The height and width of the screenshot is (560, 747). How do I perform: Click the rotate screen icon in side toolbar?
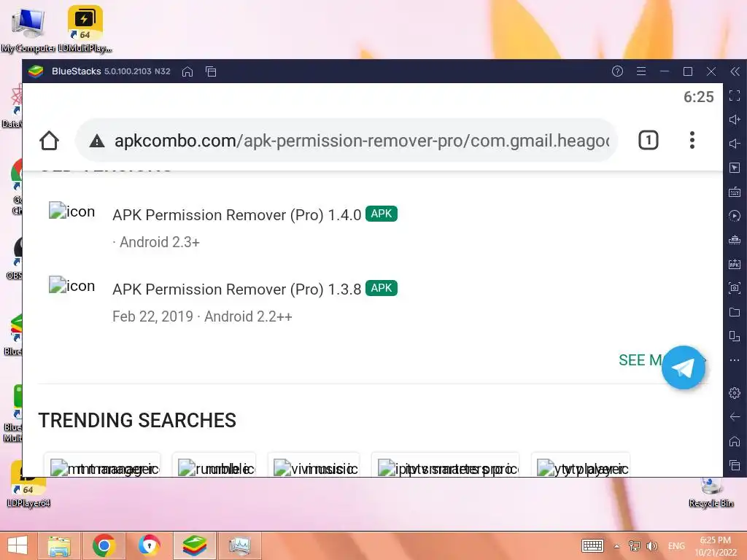[x=735, y=336]
